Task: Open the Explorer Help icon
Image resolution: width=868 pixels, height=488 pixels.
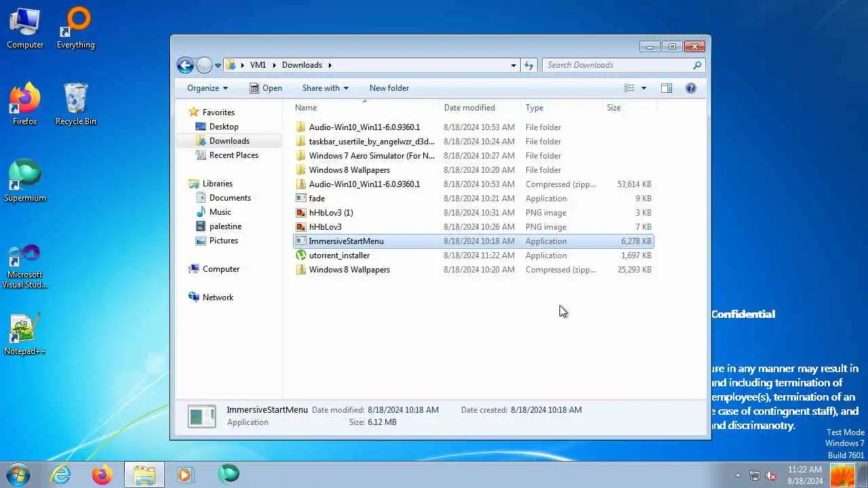Action: pos(691,88)
